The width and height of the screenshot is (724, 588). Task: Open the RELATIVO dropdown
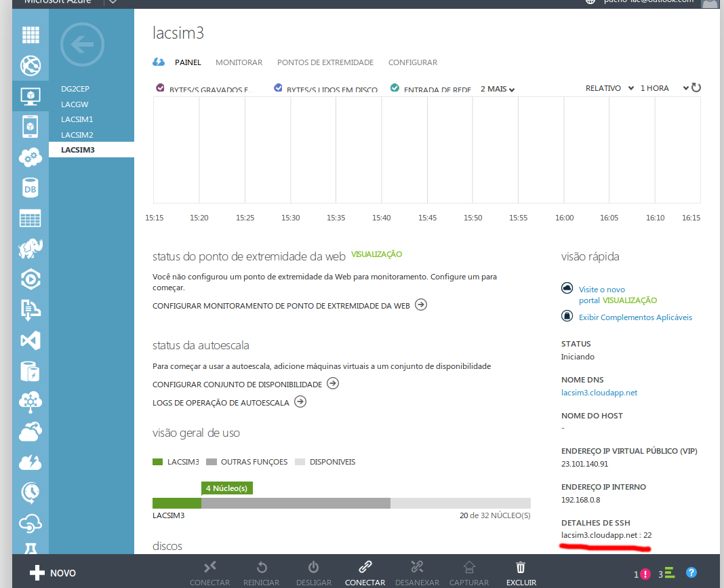(x=609, y=88)
